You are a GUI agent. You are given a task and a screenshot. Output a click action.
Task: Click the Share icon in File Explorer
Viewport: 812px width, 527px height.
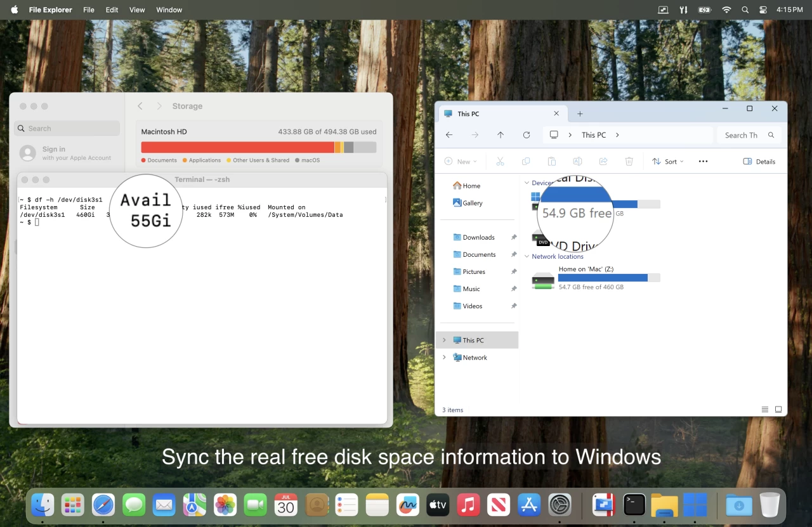click(603, 161)
